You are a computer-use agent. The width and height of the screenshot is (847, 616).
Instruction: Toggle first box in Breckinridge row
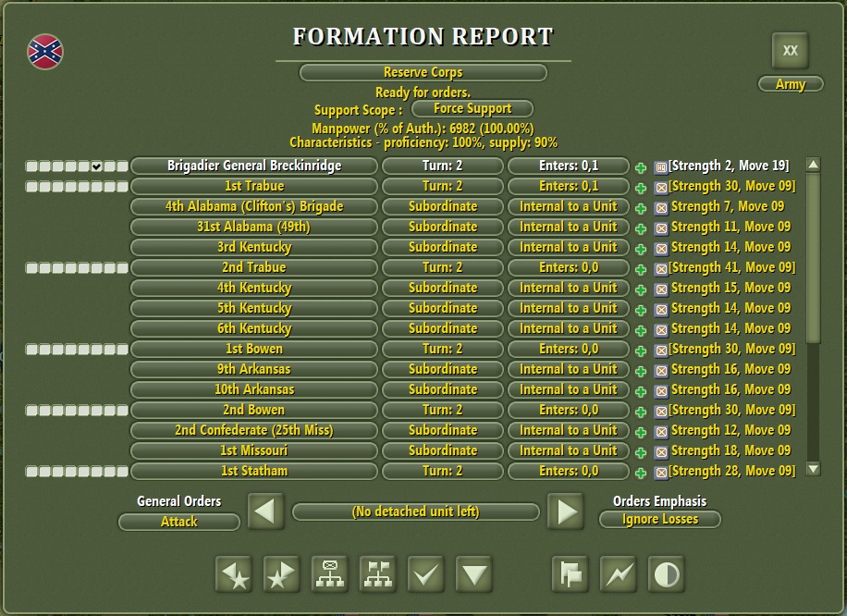coord(31,166)
